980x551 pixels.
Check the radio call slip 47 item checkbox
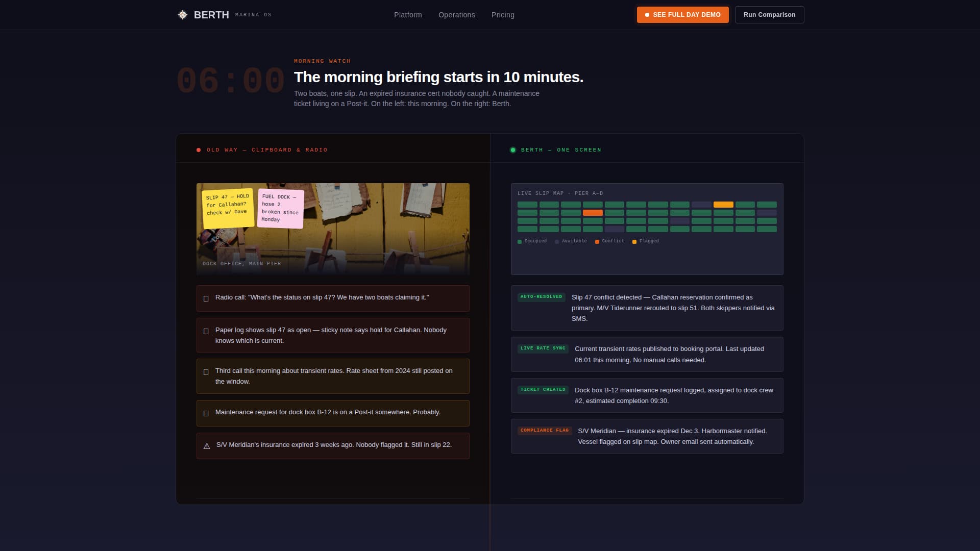[x=206, y=298]
